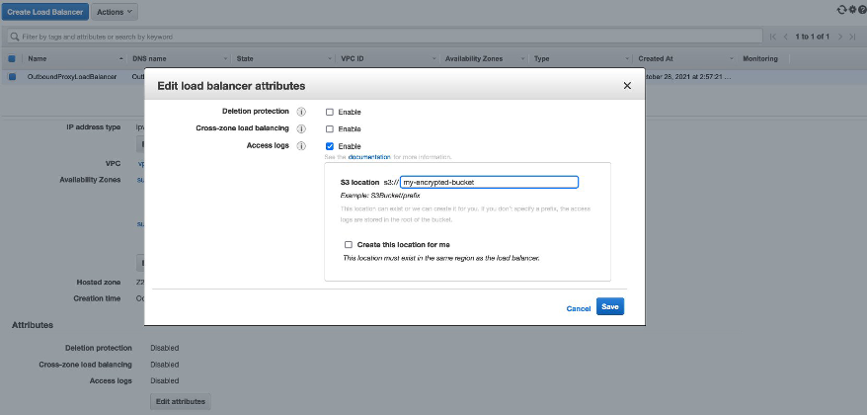Click the Creation time label
This screenshot has height=415, width=868.
click(x=97, y=298)
